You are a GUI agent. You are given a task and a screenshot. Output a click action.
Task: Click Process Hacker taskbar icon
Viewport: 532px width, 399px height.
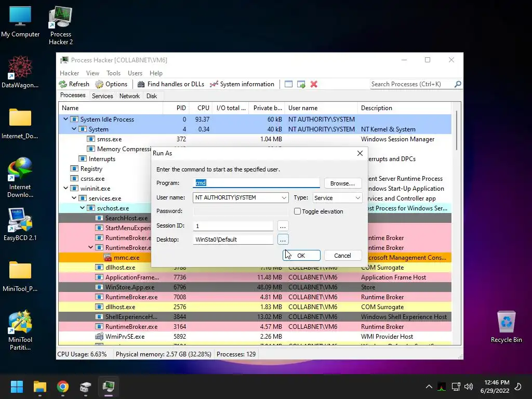tap(109, 387)
